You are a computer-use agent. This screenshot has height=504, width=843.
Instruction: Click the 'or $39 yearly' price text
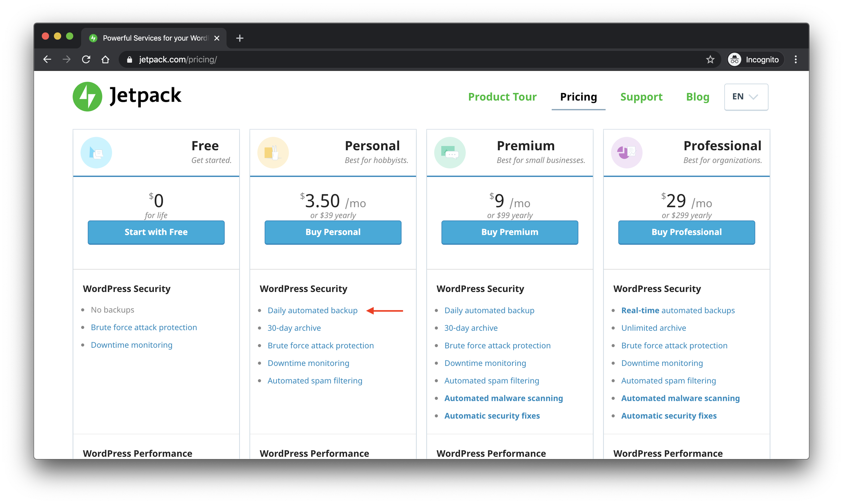click(333, 215)
